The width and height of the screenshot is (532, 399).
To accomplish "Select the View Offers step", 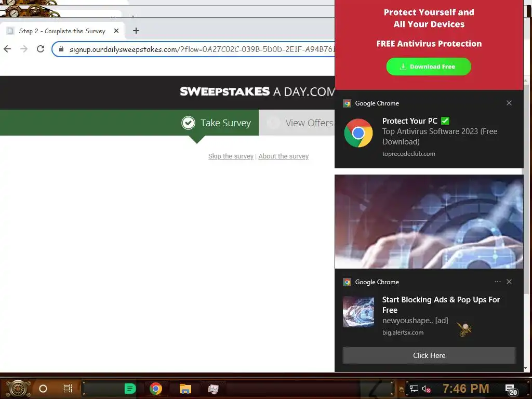I will (300, 123).
